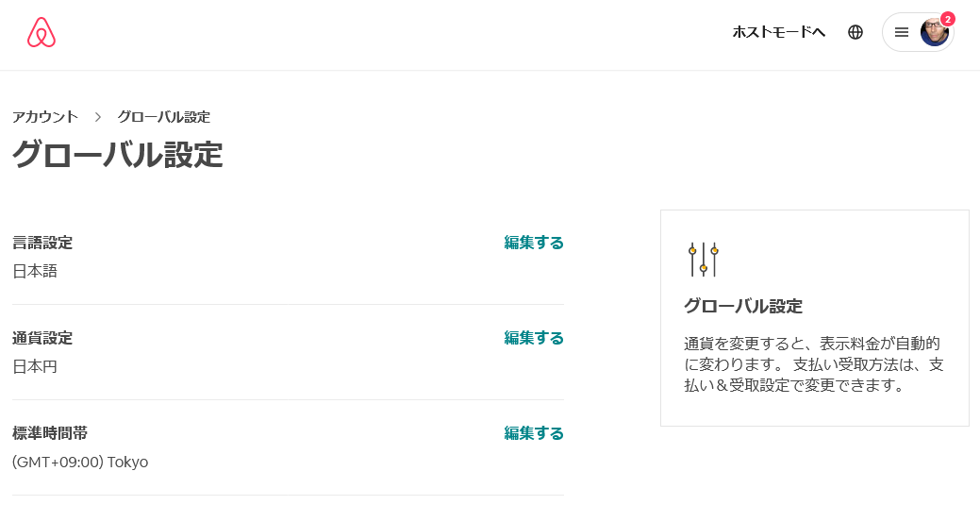Click the (GMT+09:00) Tokyo value

tap(80, 462)
